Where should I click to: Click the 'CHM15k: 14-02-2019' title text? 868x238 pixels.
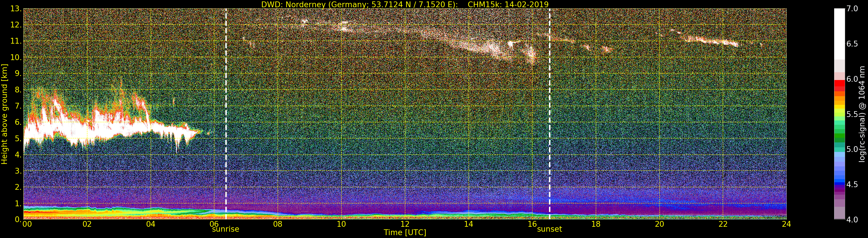(508, 4)
